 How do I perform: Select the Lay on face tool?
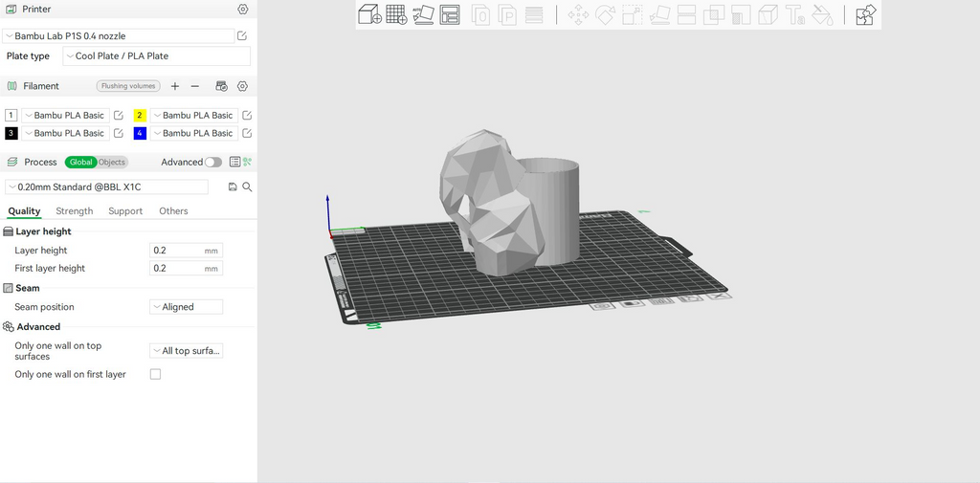[659, 14]
